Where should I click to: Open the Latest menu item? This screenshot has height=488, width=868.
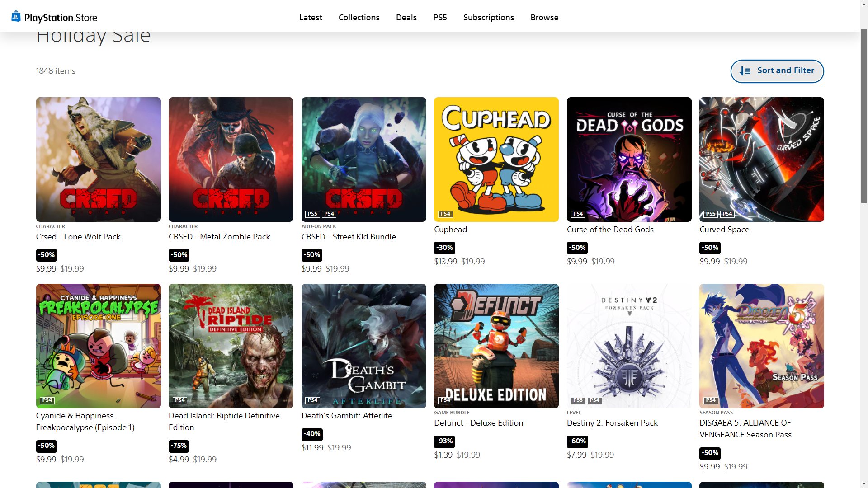pyautogui.click(x=311, y=17)
